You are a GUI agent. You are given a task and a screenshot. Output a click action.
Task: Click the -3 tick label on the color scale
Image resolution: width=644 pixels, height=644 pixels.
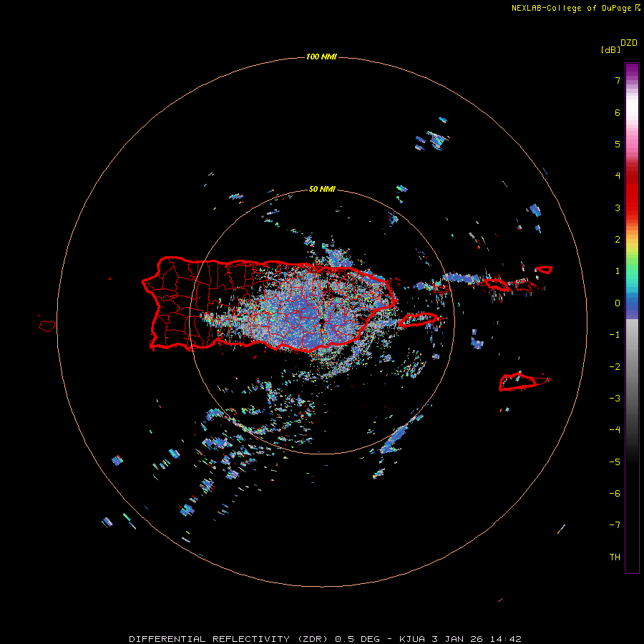(x=615, y=399)
